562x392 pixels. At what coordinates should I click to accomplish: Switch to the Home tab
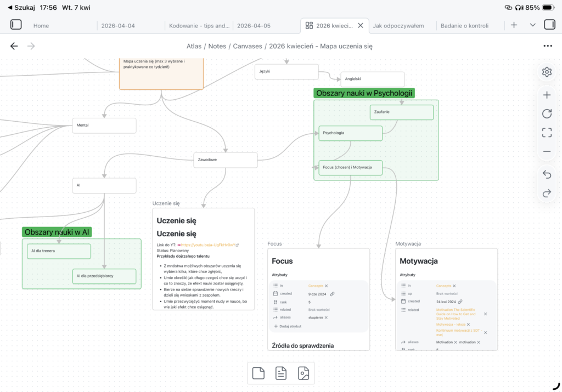(41, 26)
